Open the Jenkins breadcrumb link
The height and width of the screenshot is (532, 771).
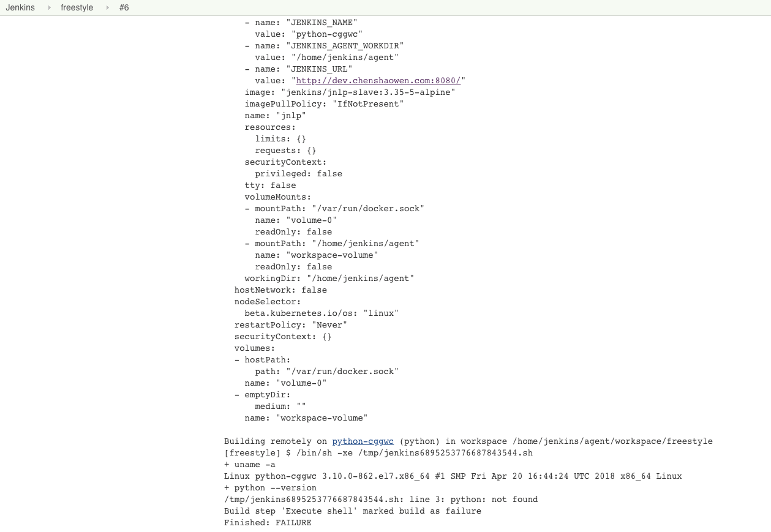(x=20, y=8)
